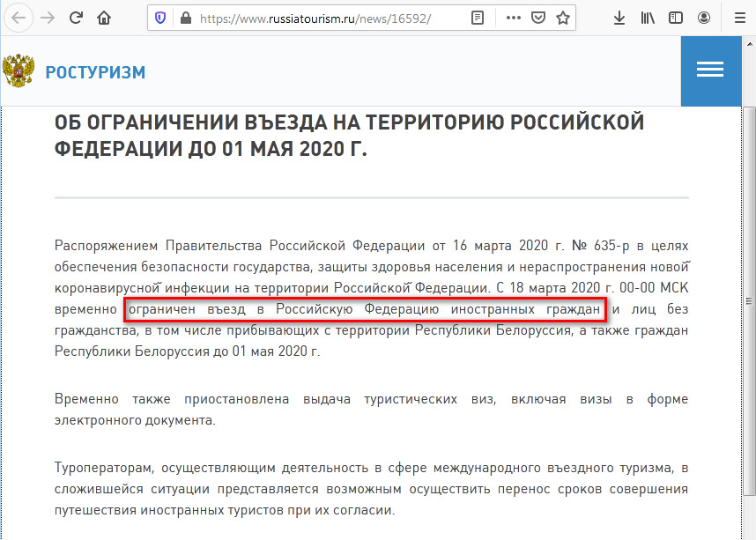Viewport: 756px width, 540px height.
Task: Open page actions three-dots menu
Action: click(513, 18)
